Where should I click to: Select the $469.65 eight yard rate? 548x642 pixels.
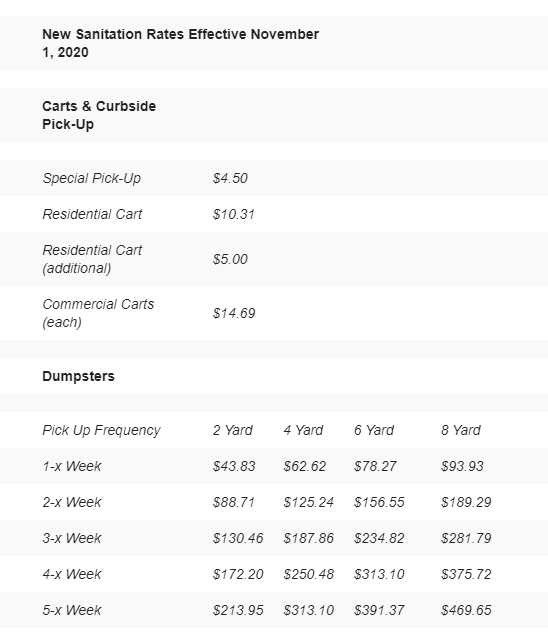point(466,610)
